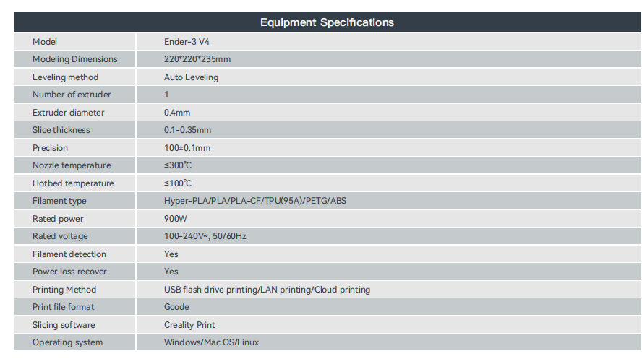Viewport: 642px width, 364px height.
Task: Click the 0.4mm extruder diameter value
Action: tap(177, 113)
